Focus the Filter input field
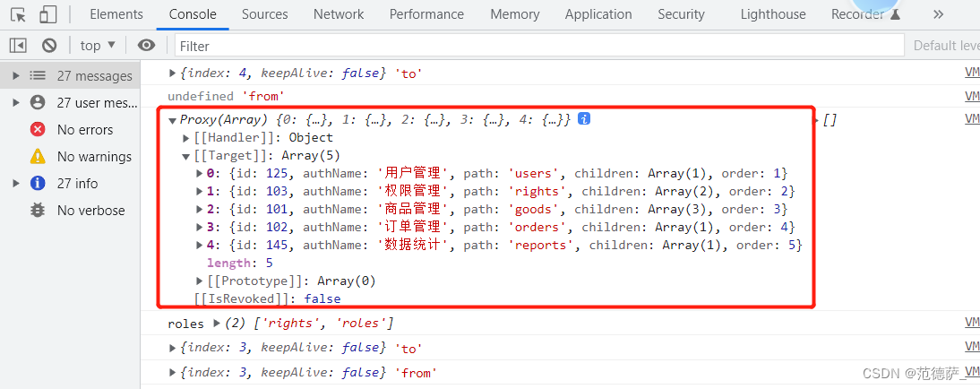Screen dimensions: 980x389 tap(539, 45)
